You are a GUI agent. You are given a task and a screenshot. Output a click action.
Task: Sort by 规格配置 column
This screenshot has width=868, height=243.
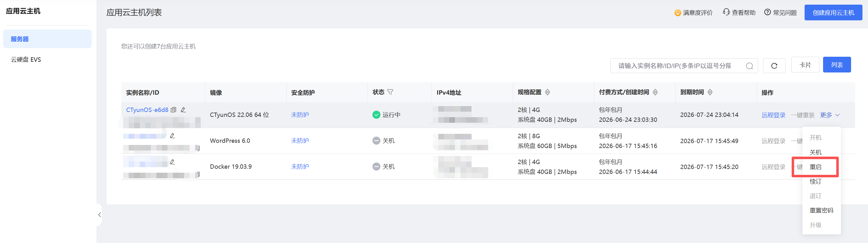548,92
